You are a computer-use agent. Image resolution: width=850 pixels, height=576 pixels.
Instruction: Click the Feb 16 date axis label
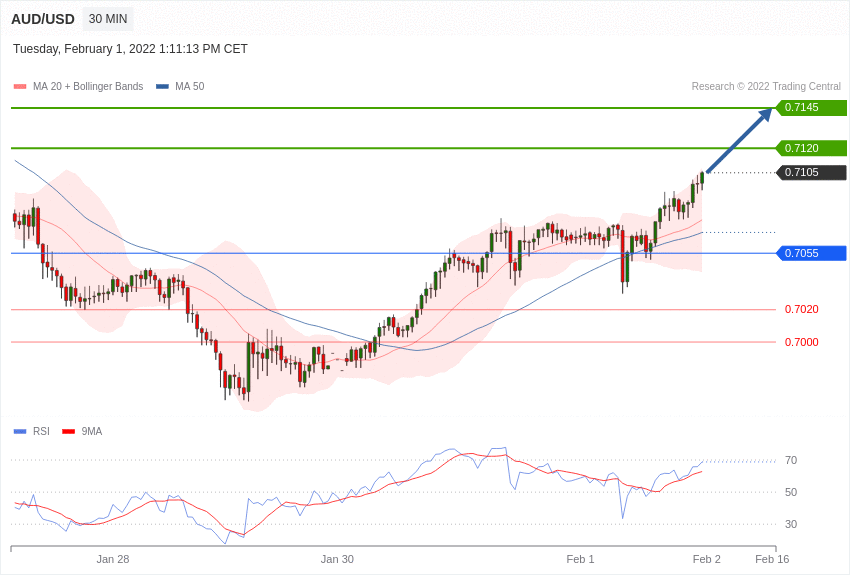[772, 559]
